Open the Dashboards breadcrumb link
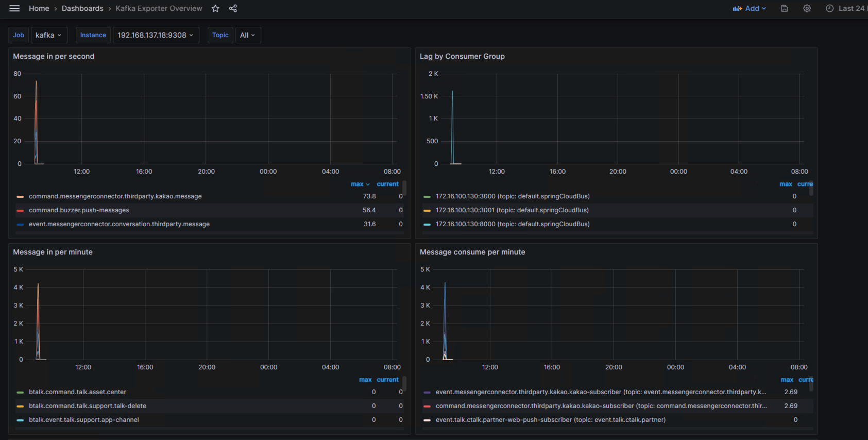The width and height of the screenshot is (868, 440). [x=82, y=8]
